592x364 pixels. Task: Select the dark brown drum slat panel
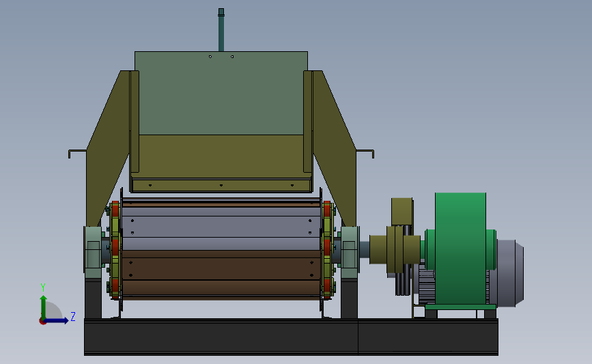point(221,269)
